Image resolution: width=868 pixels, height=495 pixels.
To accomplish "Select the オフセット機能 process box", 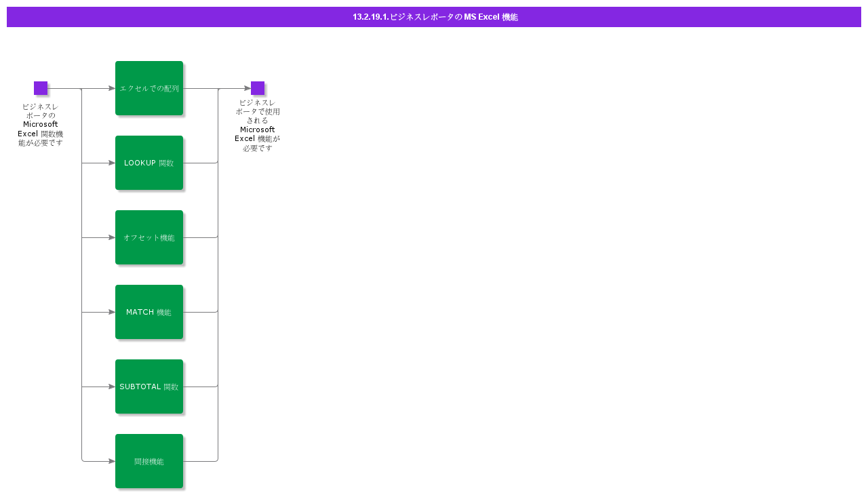I will point(149,237).
